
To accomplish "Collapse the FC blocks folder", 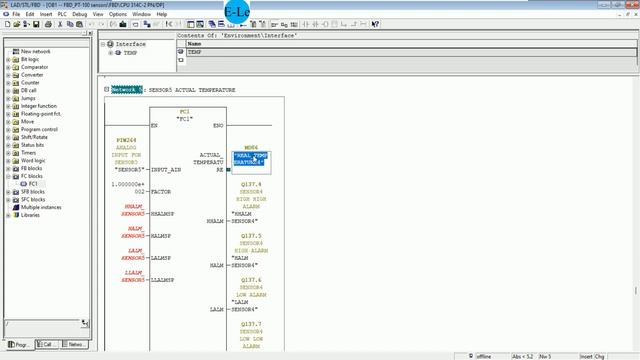I will pyautogui.click(x=8, y=176).
